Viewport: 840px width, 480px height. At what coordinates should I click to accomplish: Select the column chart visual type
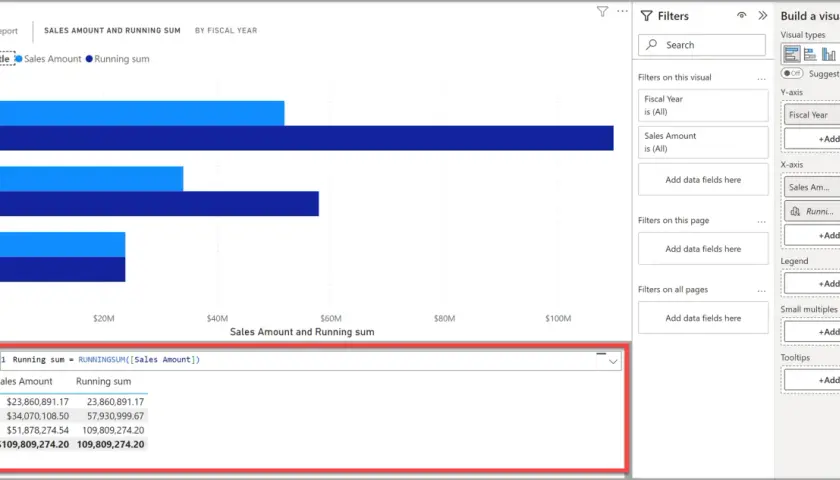(829, 54)
